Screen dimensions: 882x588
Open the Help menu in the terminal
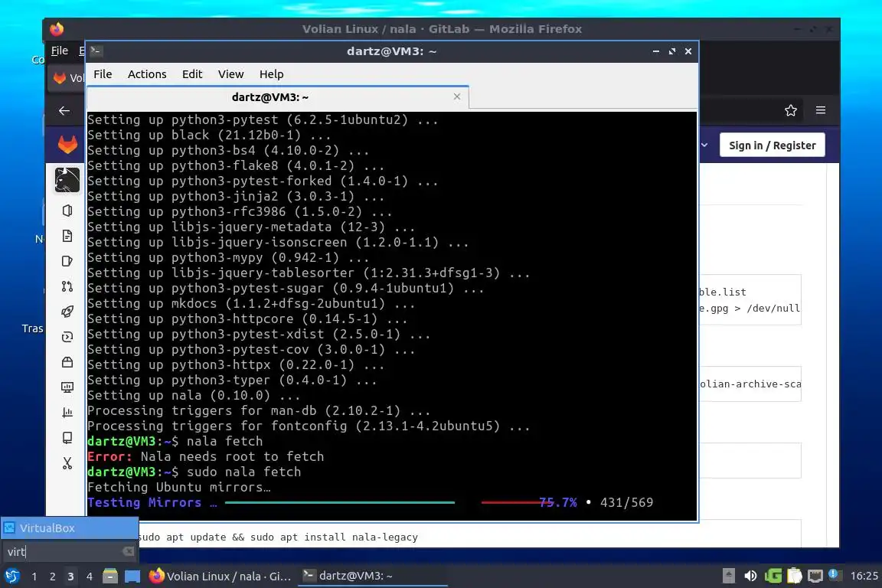(x=271, y=74)
